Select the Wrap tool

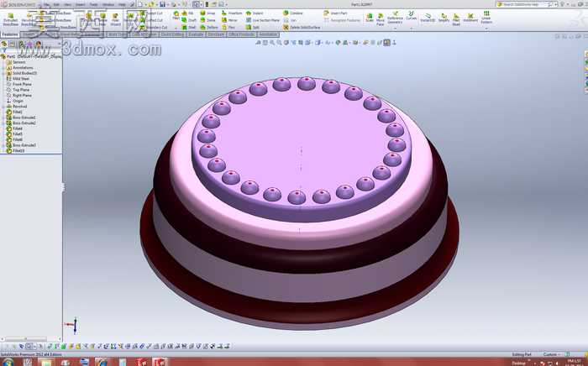207,13
